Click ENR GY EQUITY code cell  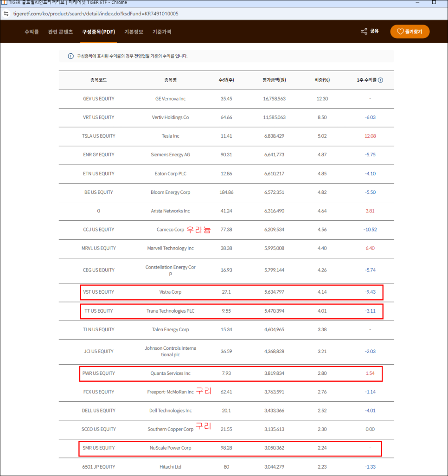tap(99, 155)
